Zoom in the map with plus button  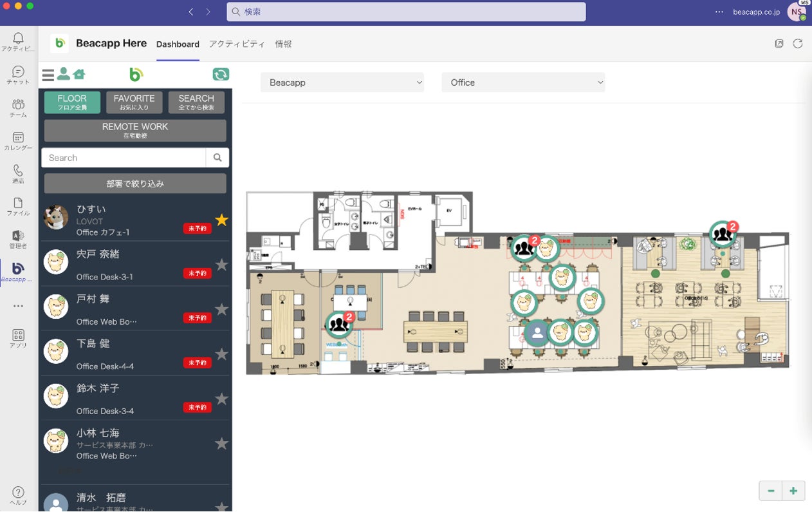(x=793, y=491)
